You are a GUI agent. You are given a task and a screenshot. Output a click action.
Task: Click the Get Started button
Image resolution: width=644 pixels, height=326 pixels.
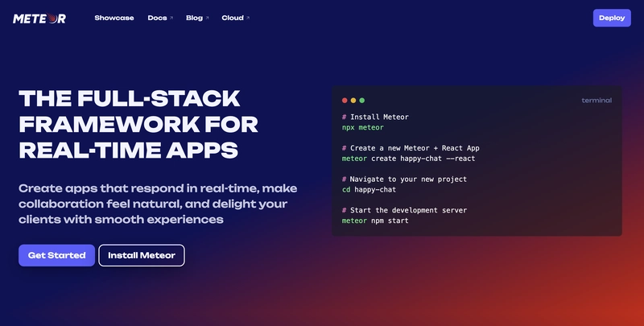tap(56, 255)
